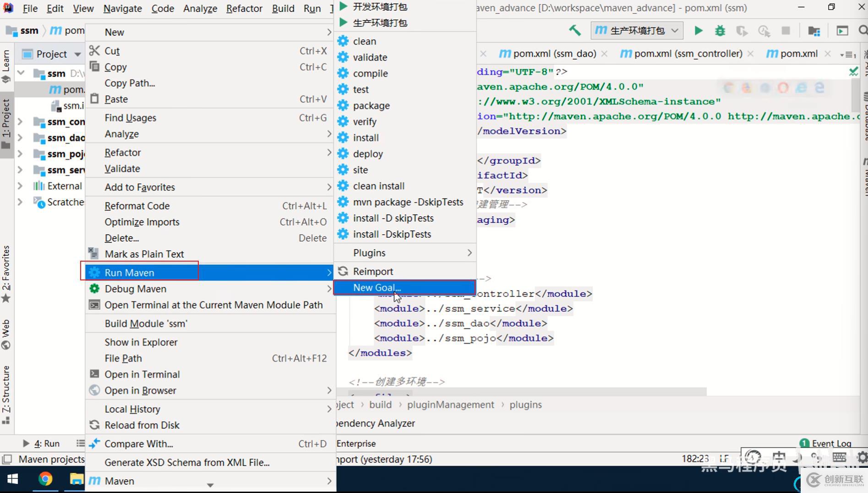Open Project Structure icon in toolbar

click(x=814, y=31)
